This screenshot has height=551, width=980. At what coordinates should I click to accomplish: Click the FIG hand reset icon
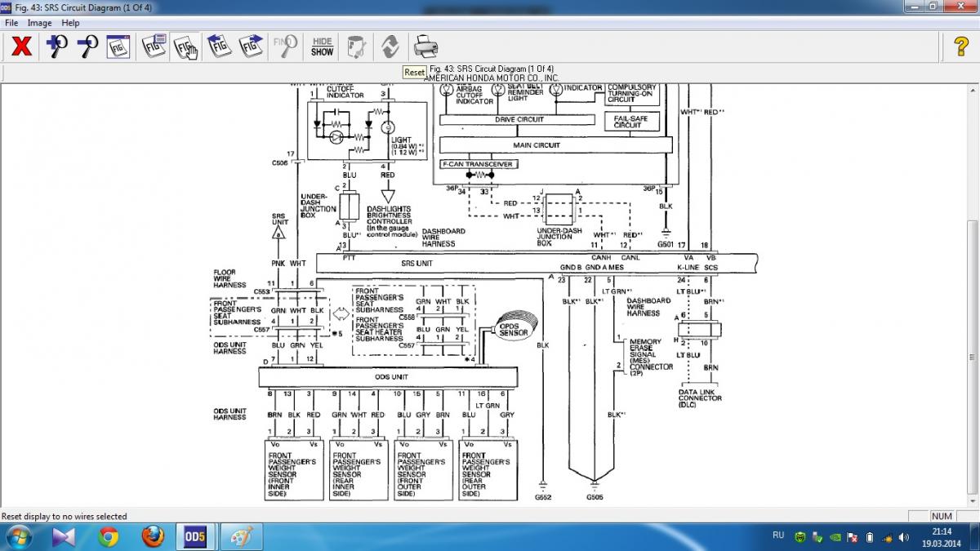tap(185, 47)
